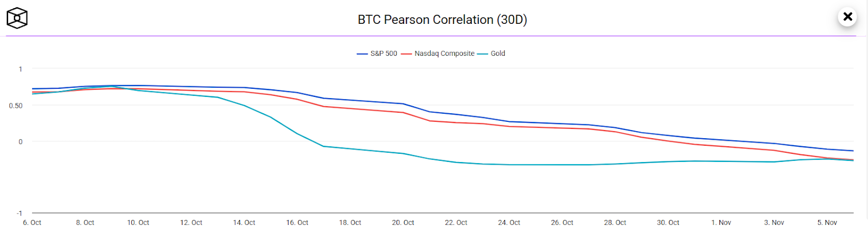
Task: Select the 10. Oct date on the axis
Action: 138,223
